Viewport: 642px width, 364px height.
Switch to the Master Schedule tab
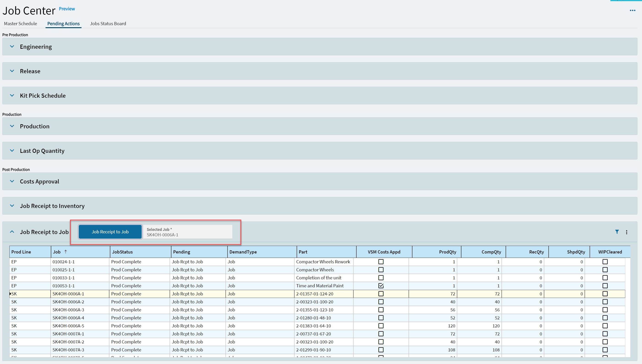[x=21, y=24]
